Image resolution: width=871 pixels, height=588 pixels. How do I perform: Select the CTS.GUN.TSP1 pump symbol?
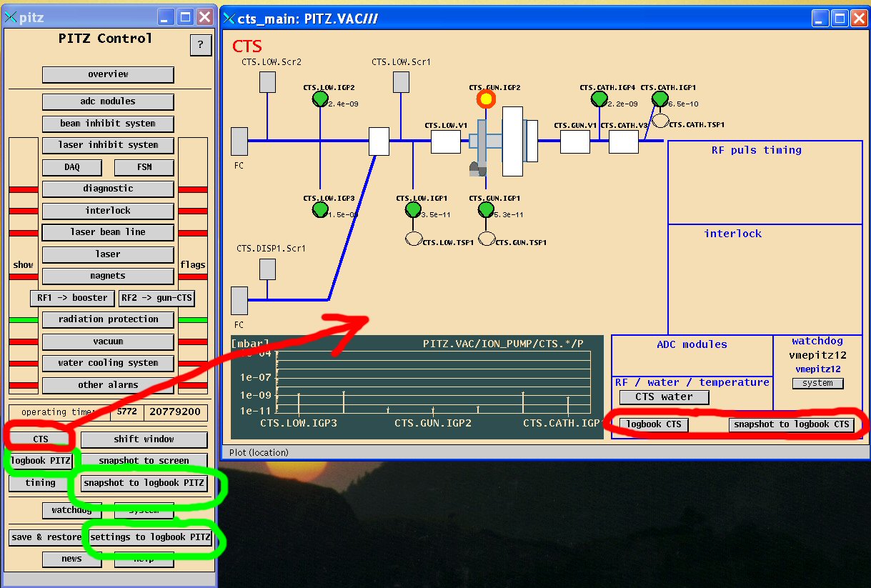click(487, 238)
